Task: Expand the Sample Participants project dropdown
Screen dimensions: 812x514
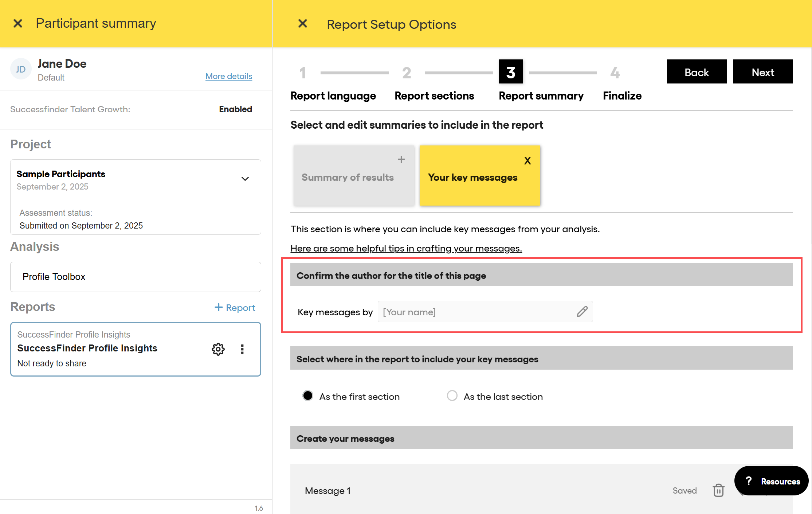Action: pos(245,179)
